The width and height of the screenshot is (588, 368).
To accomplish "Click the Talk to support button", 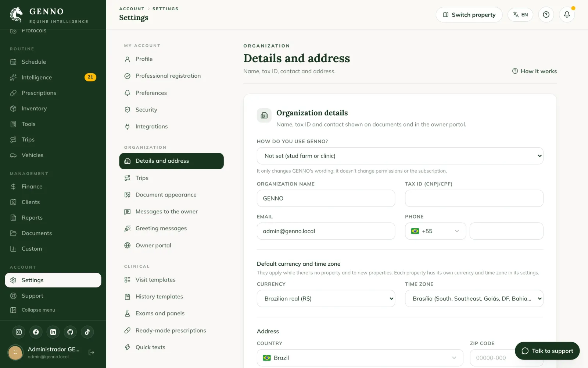I will 547,351.
